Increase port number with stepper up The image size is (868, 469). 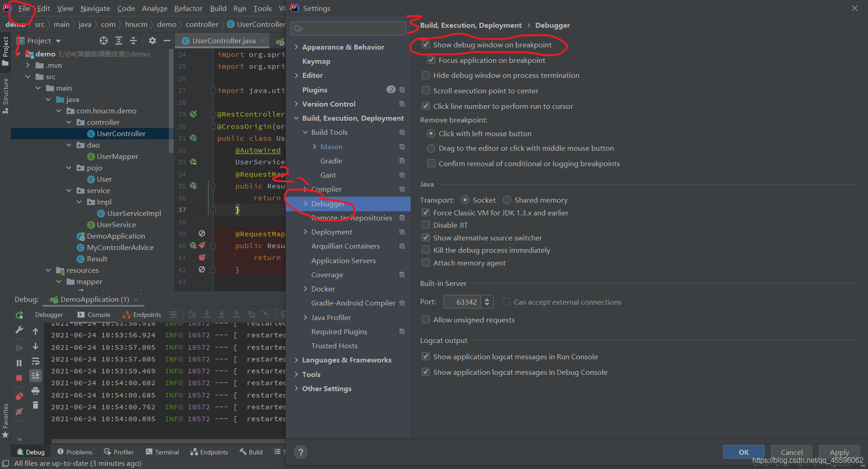coord(487,299)
